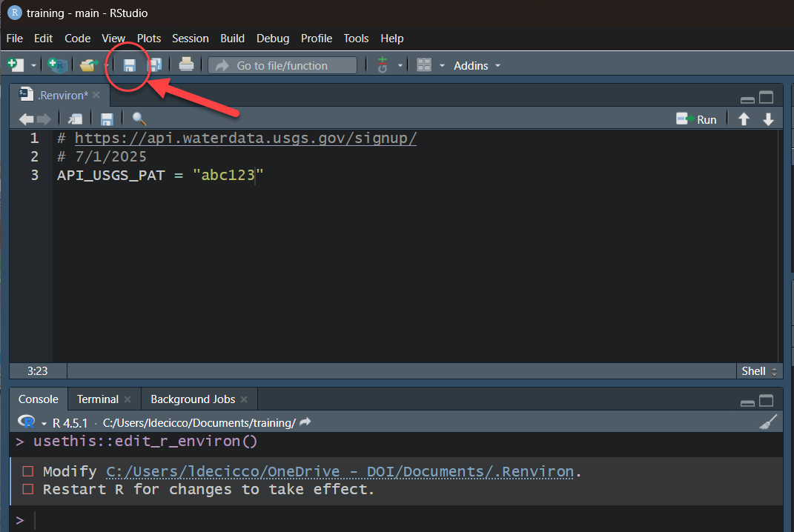Go to previous section with up arrow

pos(744,119)
